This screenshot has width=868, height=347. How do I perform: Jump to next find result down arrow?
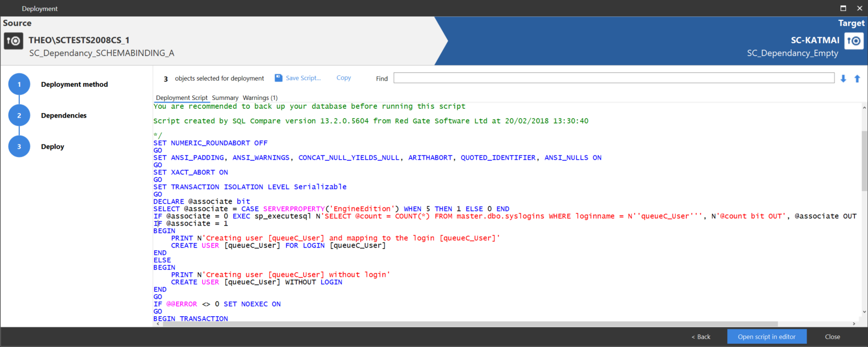tap(843, 79)
